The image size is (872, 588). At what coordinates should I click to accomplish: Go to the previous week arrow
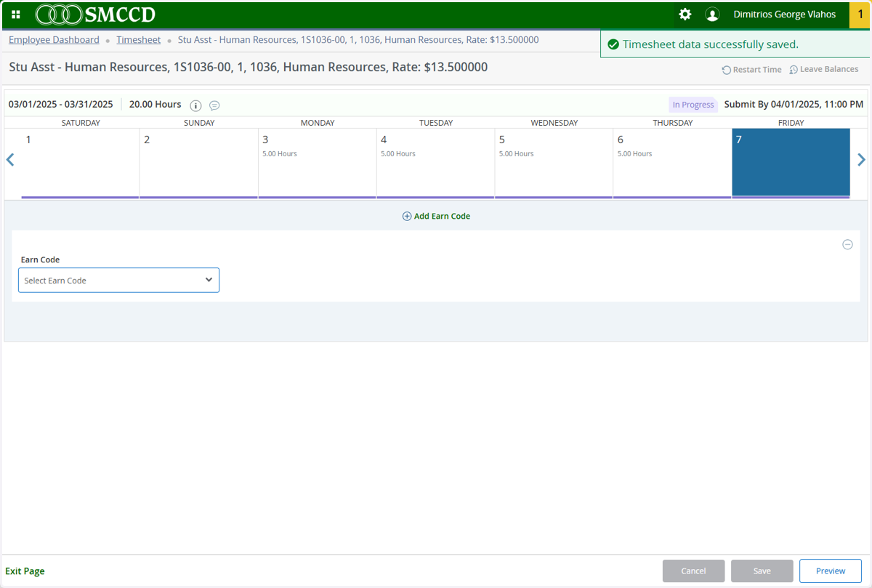(10, 160)
